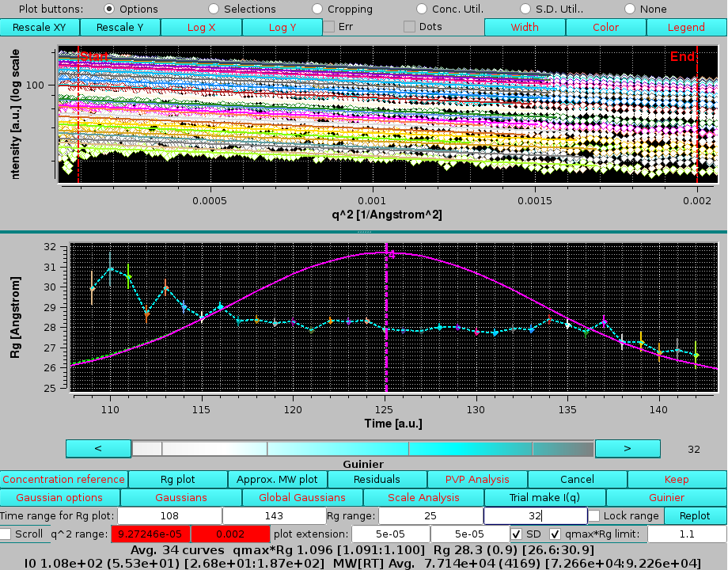Navigate backward using the left arrow button
Viewport: 728px width, 570px height.
[97, 448]
